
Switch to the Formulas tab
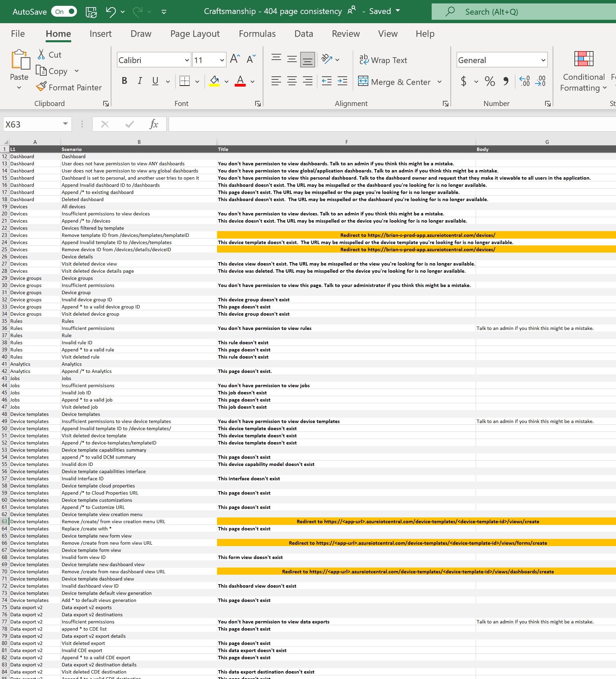(257, 33)
